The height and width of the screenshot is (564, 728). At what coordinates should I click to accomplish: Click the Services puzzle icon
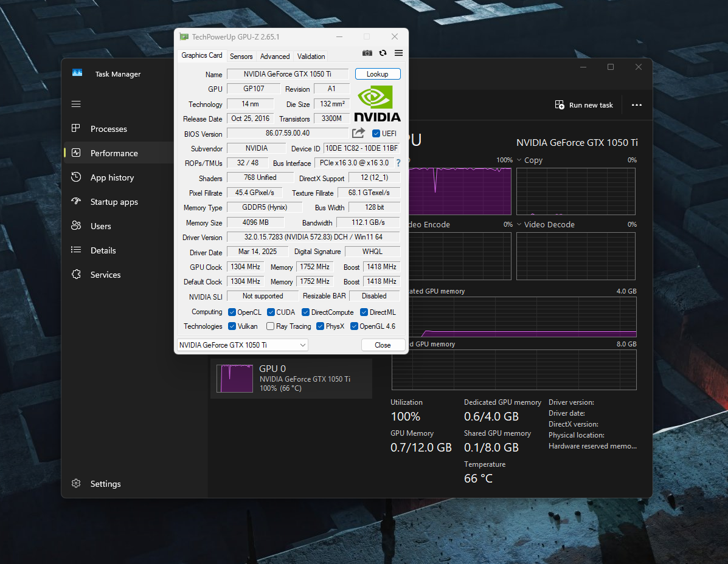point(76,274)
